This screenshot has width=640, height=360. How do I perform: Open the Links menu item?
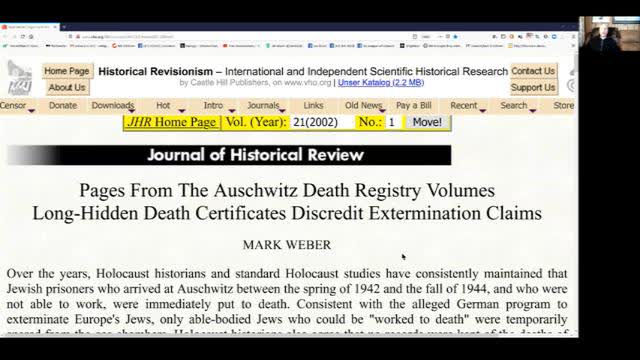313,105
